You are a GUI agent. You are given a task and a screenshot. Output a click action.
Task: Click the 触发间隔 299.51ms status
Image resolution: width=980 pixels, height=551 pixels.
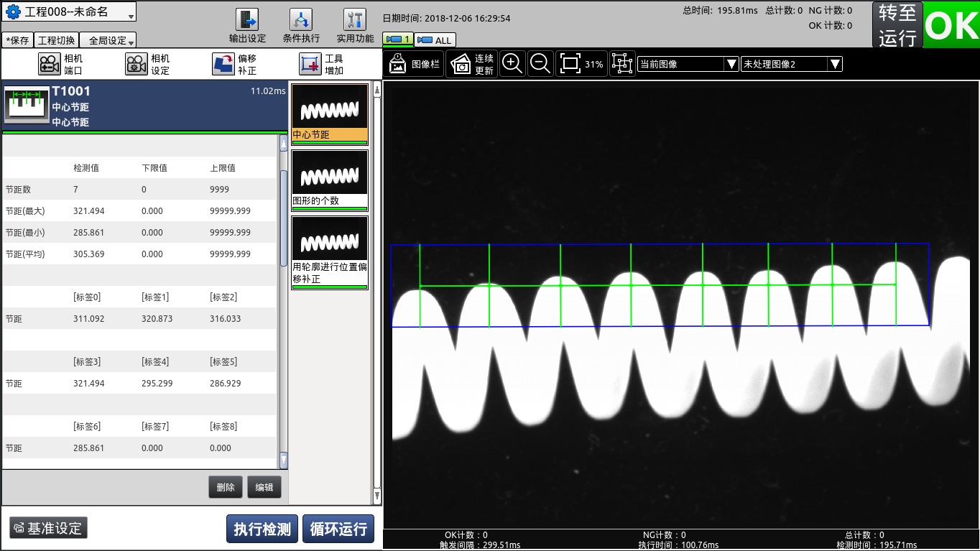[480, 545]
